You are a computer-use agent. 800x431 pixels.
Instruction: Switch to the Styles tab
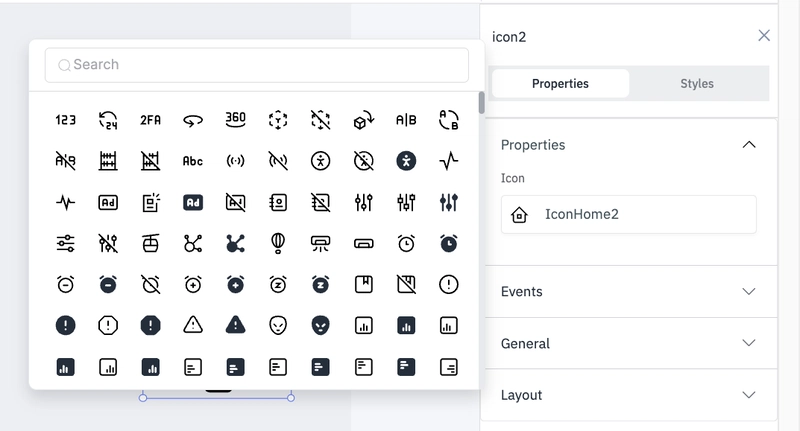pos(696,84)
